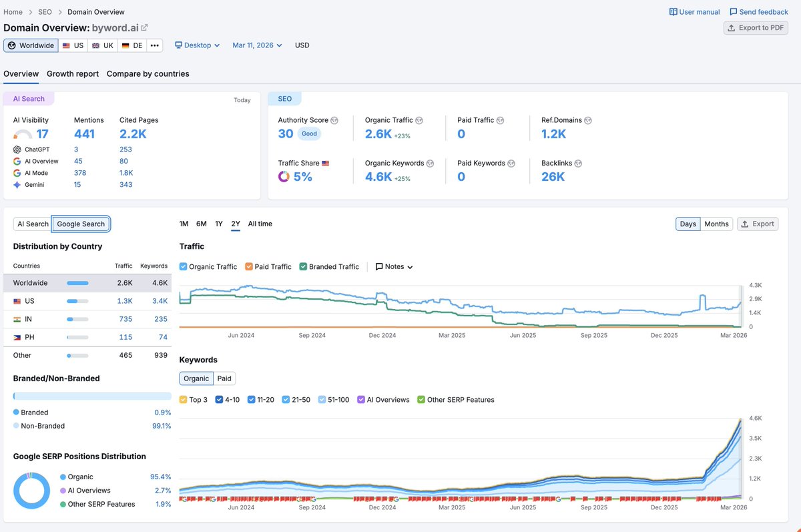Screen dimensions: 801x532
Task: Click the India flag in country table
Action: tap(17, 320)
